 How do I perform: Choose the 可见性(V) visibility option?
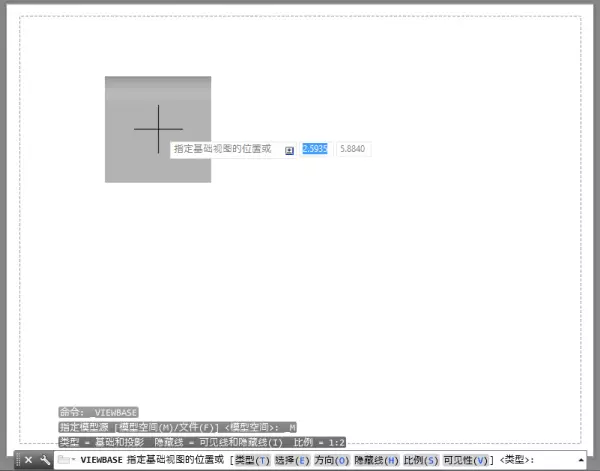pos(466,460)
